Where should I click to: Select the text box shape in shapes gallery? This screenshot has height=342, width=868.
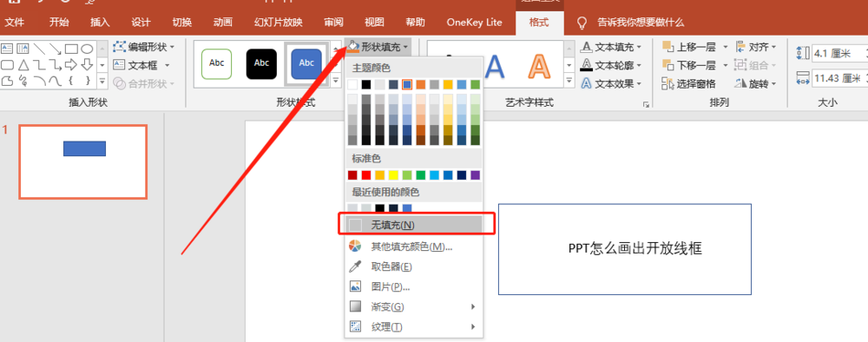[x=7, y=49]
